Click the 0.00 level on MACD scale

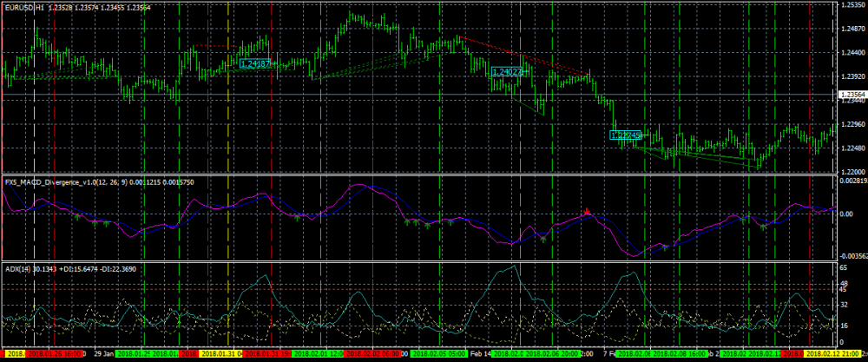(845, 214)
